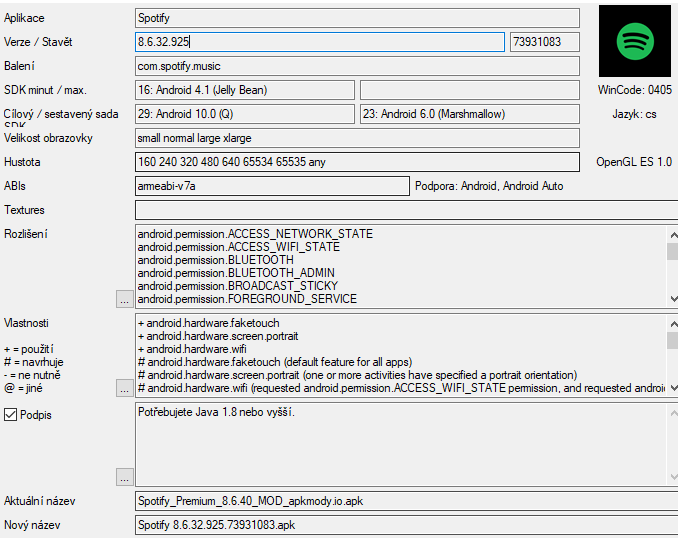
Task: Click the Velikost obrazovky label
Action: (48, 138)
